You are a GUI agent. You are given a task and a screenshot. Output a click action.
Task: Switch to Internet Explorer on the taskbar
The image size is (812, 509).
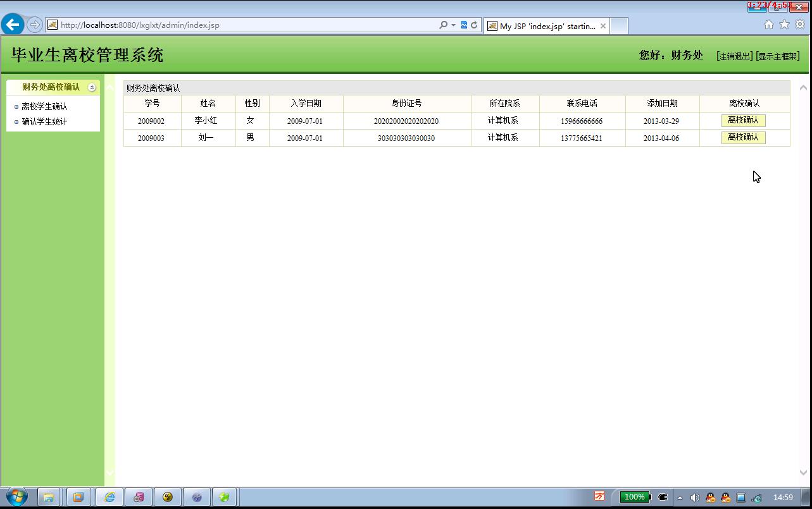pos(109,497)
